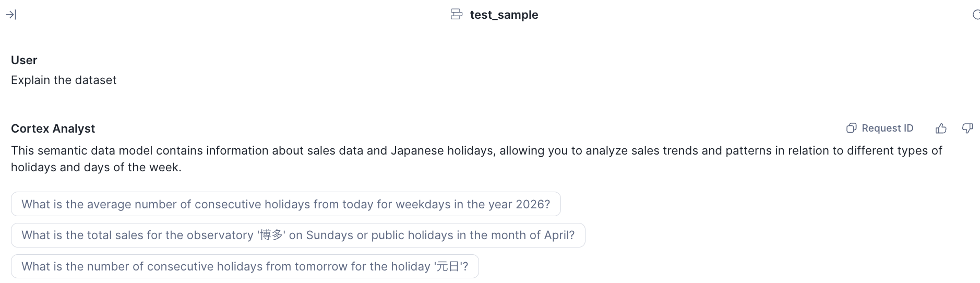Ask suggested question about the '元日' holiday
The width and height of the screenshot is (980, 283).
[245, 266]
